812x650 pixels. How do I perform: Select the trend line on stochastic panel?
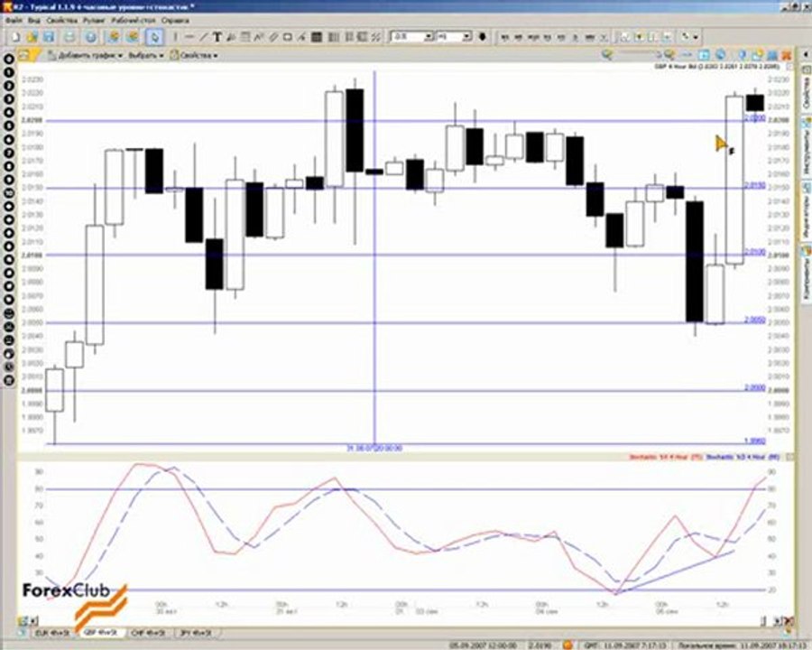point(673,572)
